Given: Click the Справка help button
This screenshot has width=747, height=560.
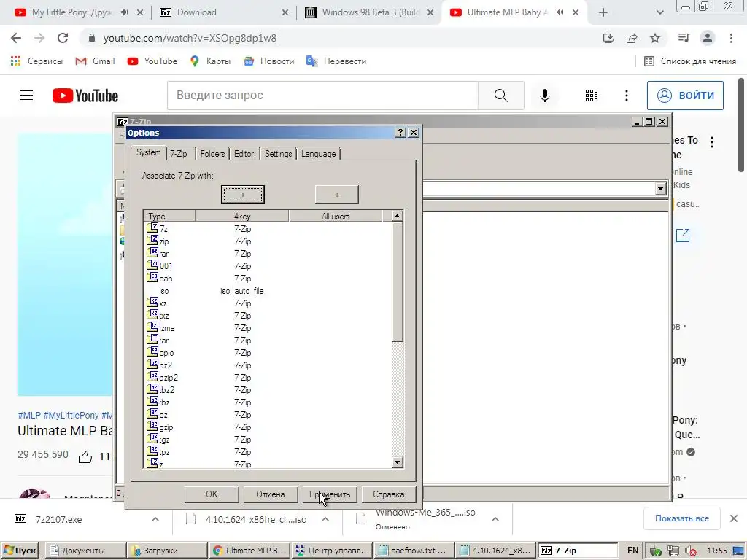Looking at the screenshot, I should tap(388, 494).
